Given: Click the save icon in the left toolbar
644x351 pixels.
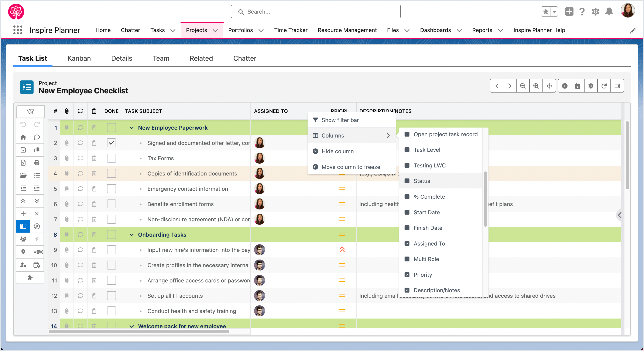Looking at the screenshot, I should (23, 150).
